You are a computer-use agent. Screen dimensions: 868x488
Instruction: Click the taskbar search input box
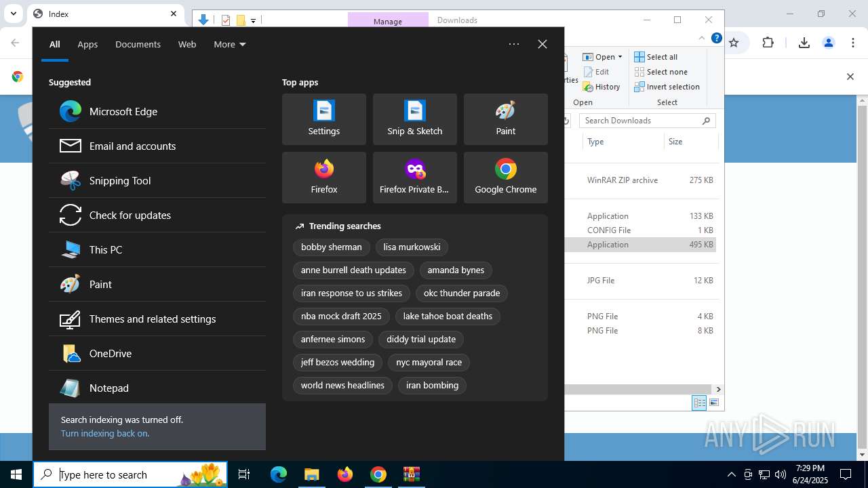(130, 474)
